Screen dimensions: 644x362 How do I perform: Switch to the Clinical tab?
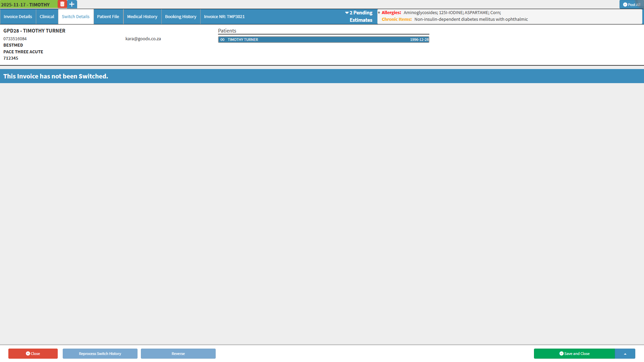(x=47, y=16)
